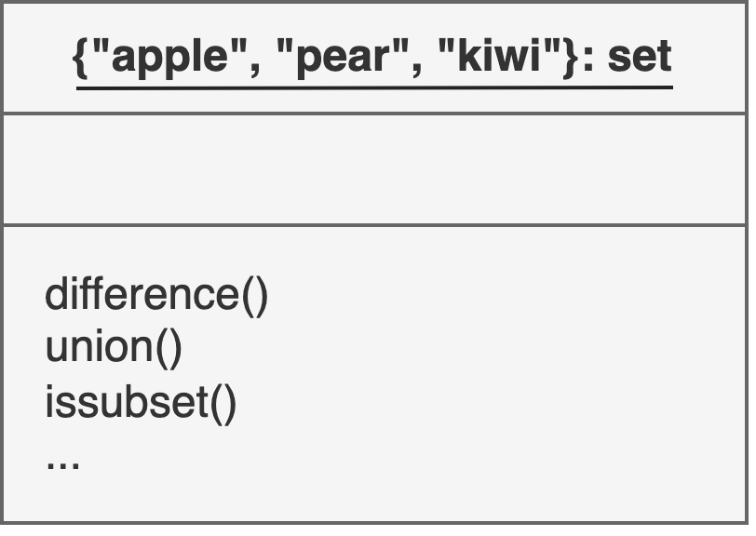Click the closing curly brace before colon
The image size is (756, 536).
pos(571,58)
